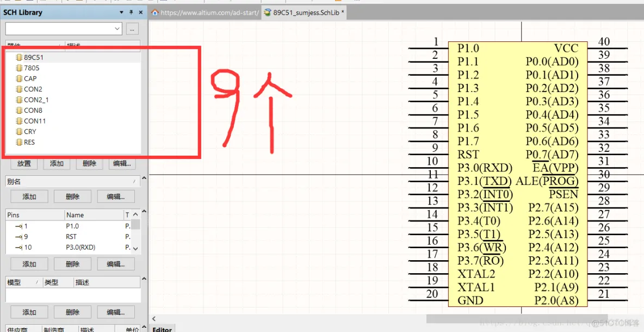Click the pin icon for pin 10

(18, 248)
